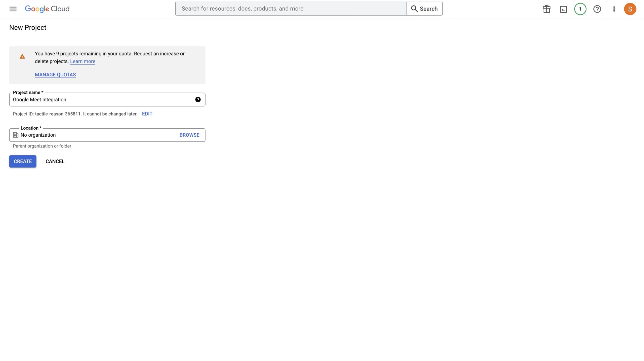Viewport: 644px width, 361px height.
Task: Click the organization building icon
Action: click(x=16, y=135)
